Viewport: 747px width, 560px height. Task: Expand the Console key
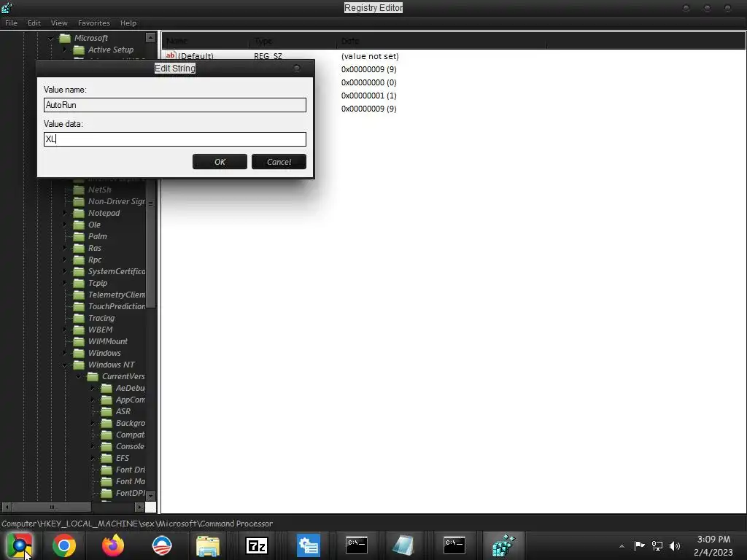click(x=93, y=446)
